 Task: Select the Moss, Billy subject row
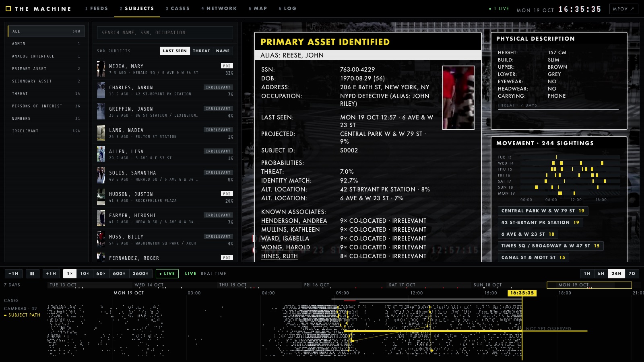(x=165, y=240)
